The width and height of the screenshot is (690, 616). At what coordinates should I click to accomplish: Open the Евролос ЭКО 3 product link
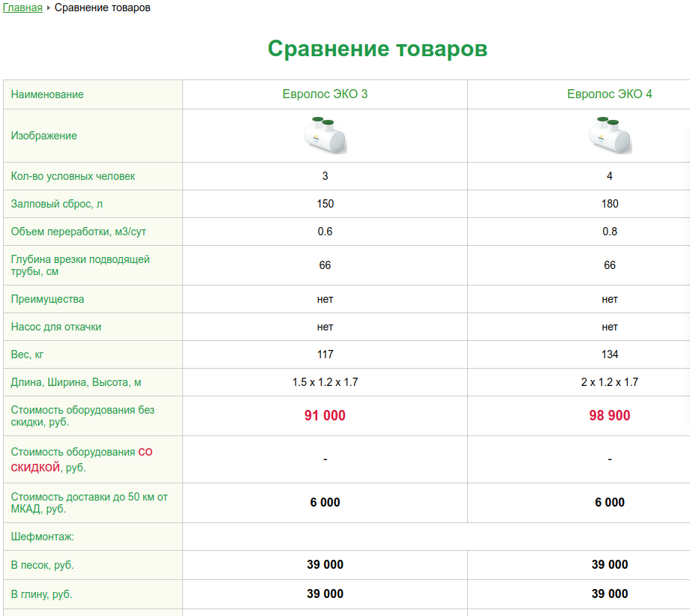click(x=325, y=94)
